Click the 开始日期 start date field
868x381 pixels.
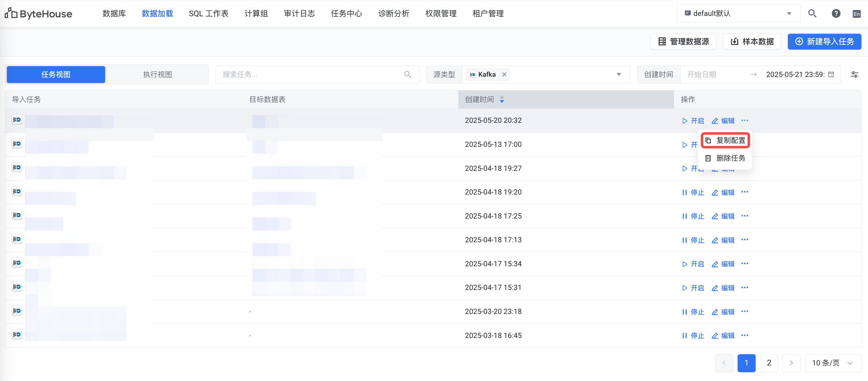pyautogui.click(x=715, y=75)
